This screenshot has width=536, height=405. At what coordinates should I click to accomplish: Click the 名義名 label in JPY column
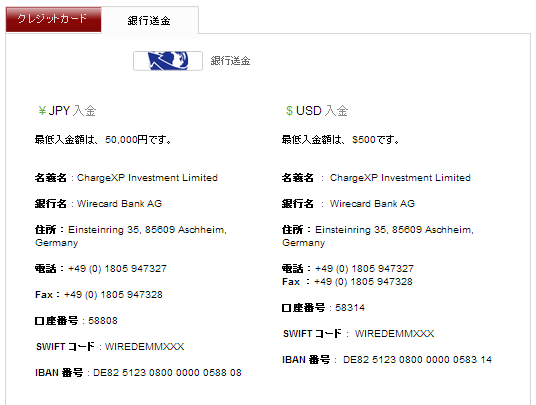tap(51, 178)
